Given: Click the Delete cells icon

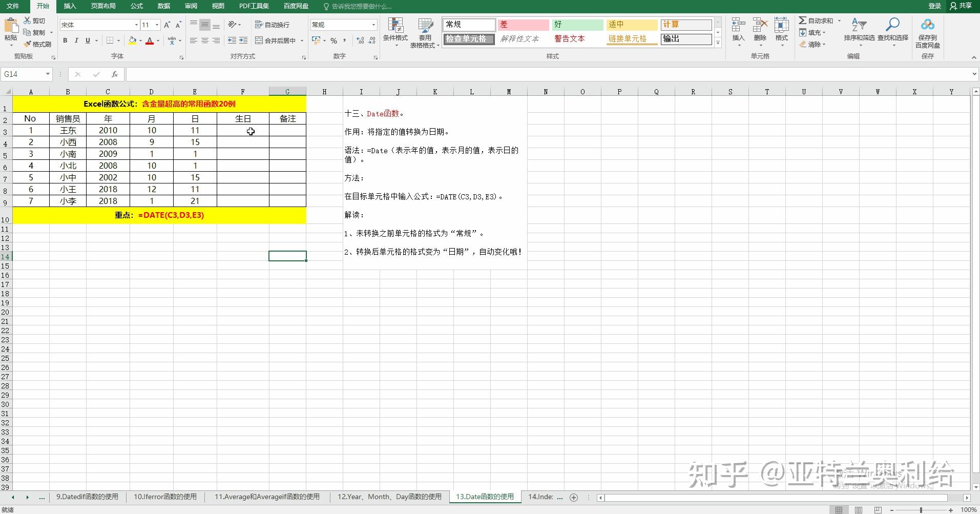Looking at the screenshot, I should [x=760, y=25].
